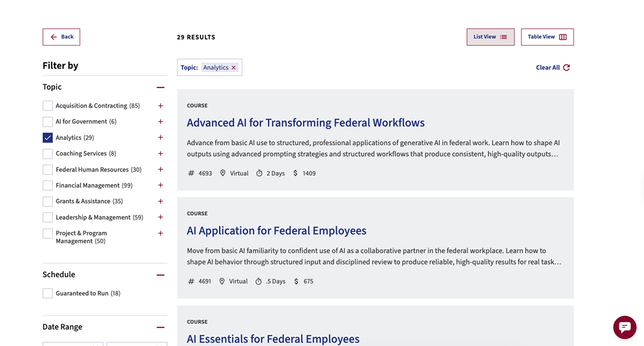Check Acquisition & Contracting checkbox
Viewport: 644px width, 346px height.
click(x=48, y=106)
